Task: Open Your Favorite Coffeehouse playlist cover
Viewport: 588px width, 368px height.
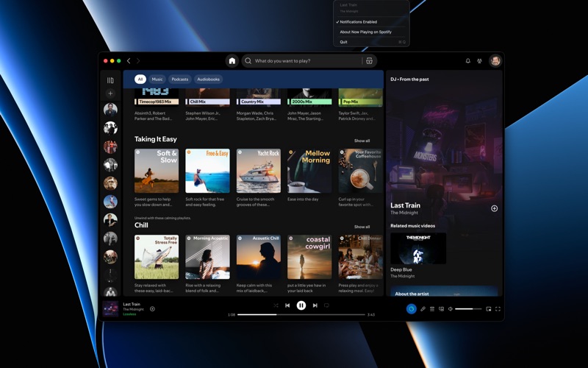Action: coord(361,171)
